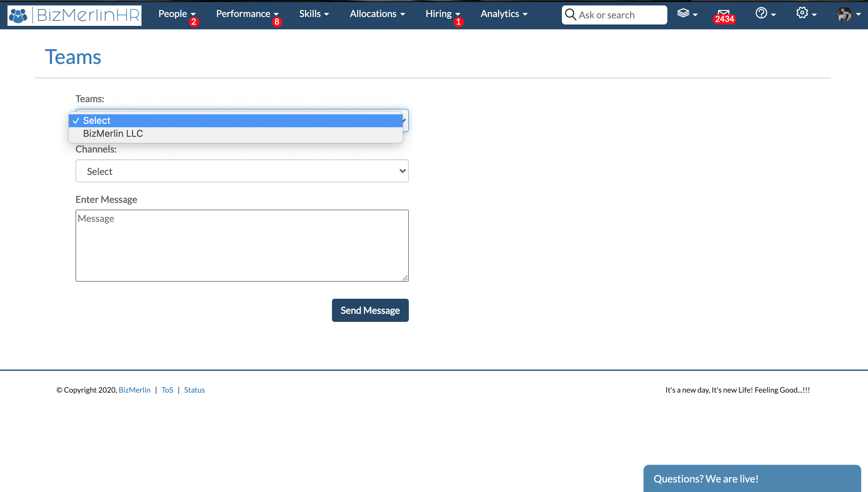Image resolution: width=868 pixels, height=492 pixels.
Task: Open the Allocations menu
Action: [x=377, y=14]
